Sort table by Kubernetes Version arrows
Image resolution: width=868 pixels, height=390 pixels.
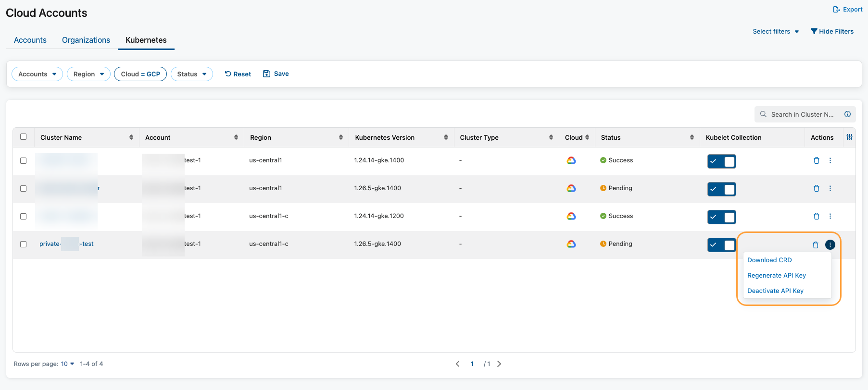pos(446,137)
